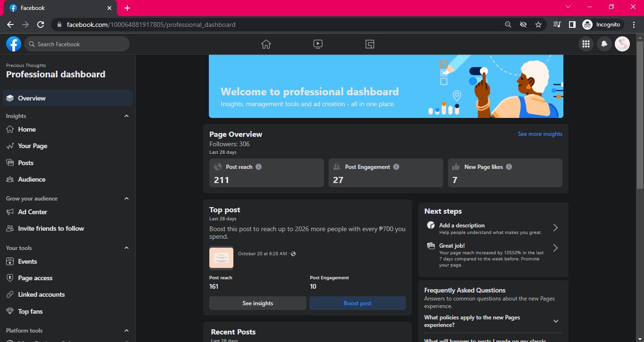
Task: Open Page access settings
Action: point(68,278)
